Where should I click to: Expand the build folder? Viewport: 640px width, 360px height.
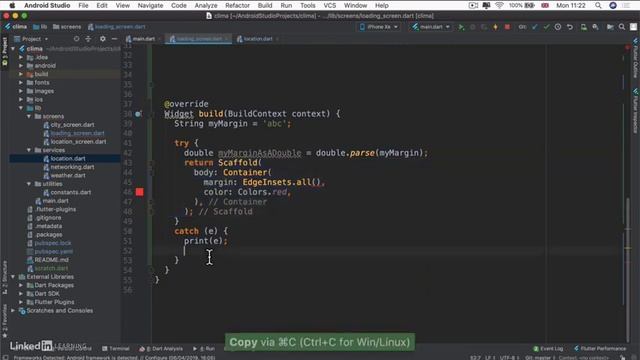tap(21, 74)
